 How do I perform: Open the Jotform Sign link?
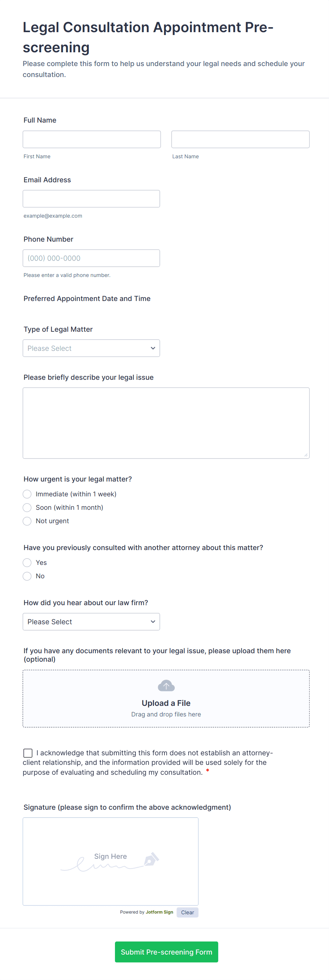click(159, 912)
